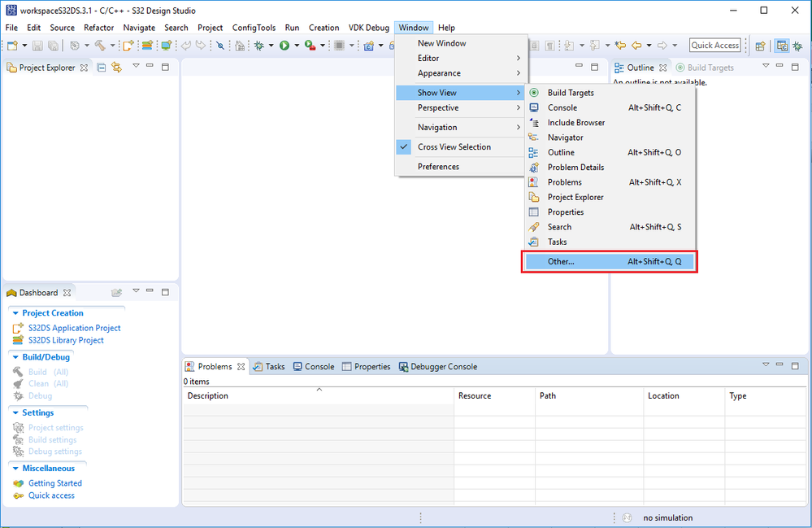Close the Dashboard tab
This screenshot has width=812, height=528.
click(x=67, y=293)
